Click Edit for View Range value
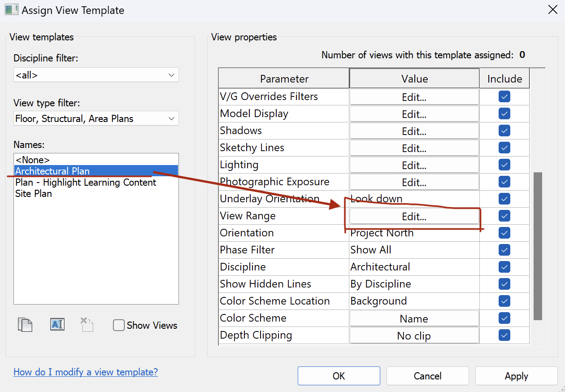 (x=414, y=217)
